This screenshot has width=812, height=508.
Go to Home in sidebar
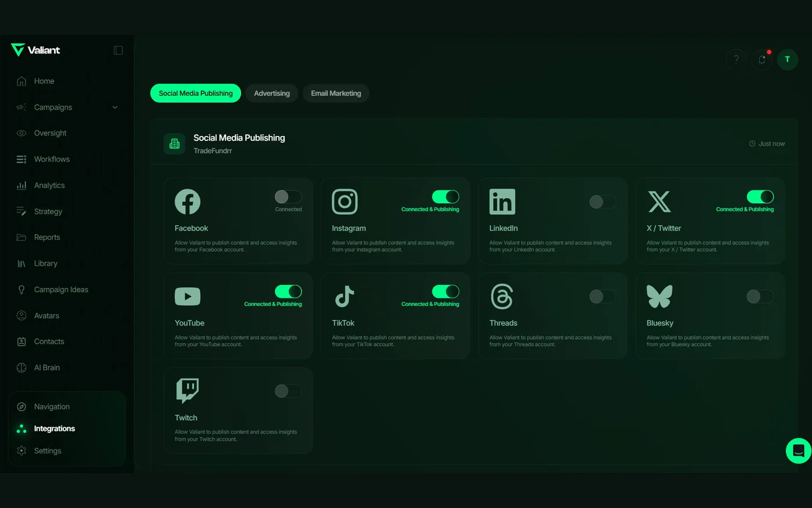pos(44,81)
